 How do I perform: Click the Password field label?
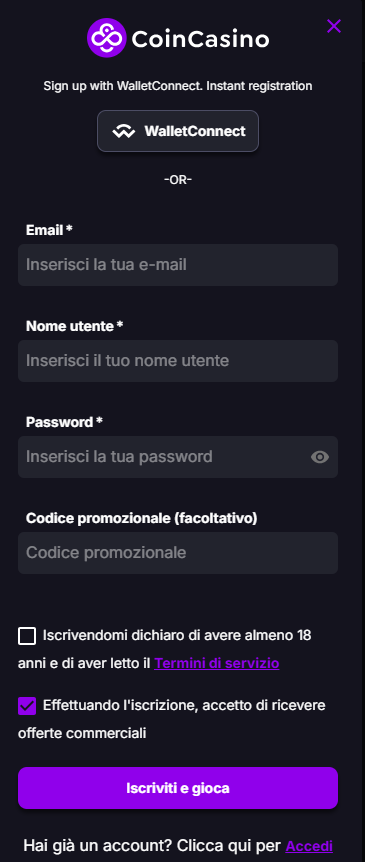[64, 422]
